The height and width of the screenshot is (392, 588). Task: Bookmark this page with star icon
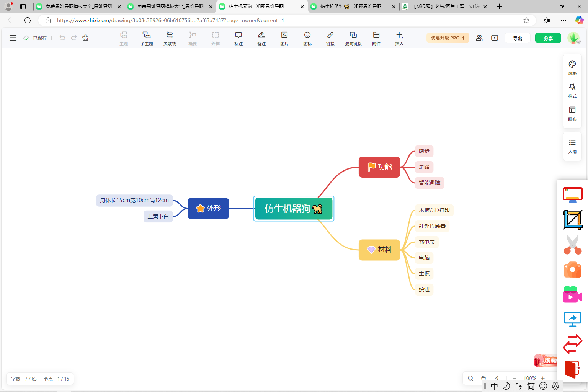526,20
